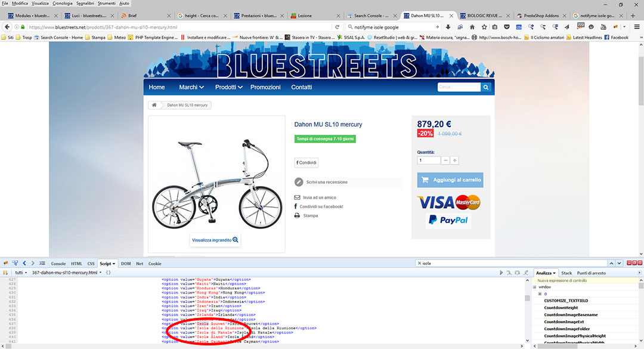Switch to the Punti di arresto tab
The height and width of the screenshot is (349, 644).
(592, 273)
